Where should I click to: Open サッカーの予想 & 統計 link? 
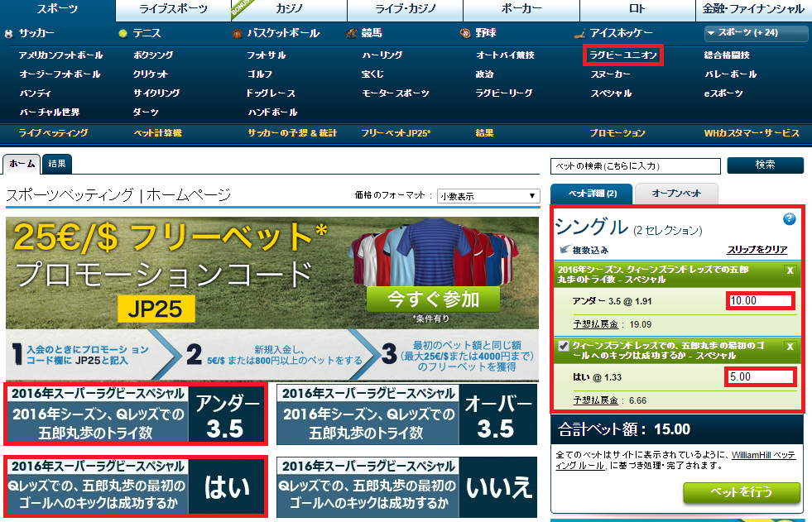coord(292,133)
